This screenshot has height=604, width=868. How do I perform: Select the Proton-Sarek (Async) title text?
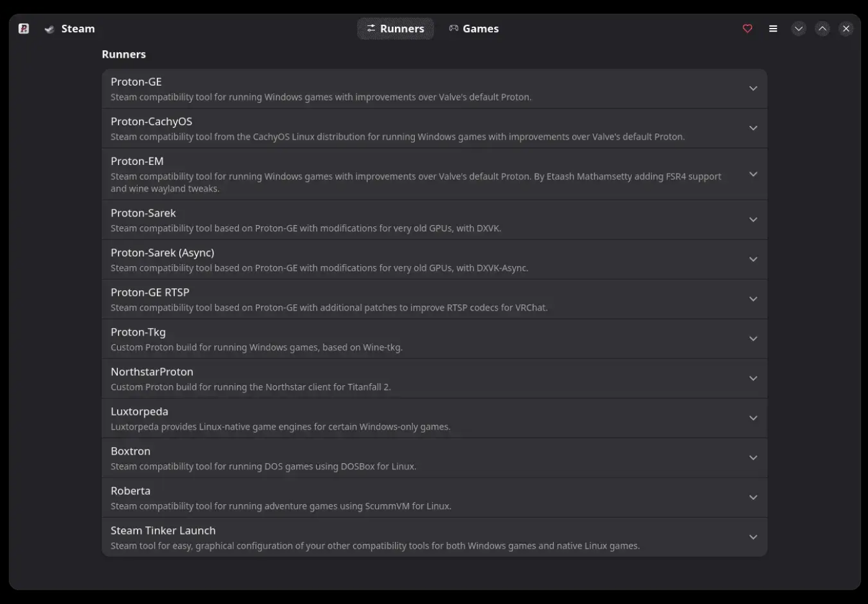(162, 253)
